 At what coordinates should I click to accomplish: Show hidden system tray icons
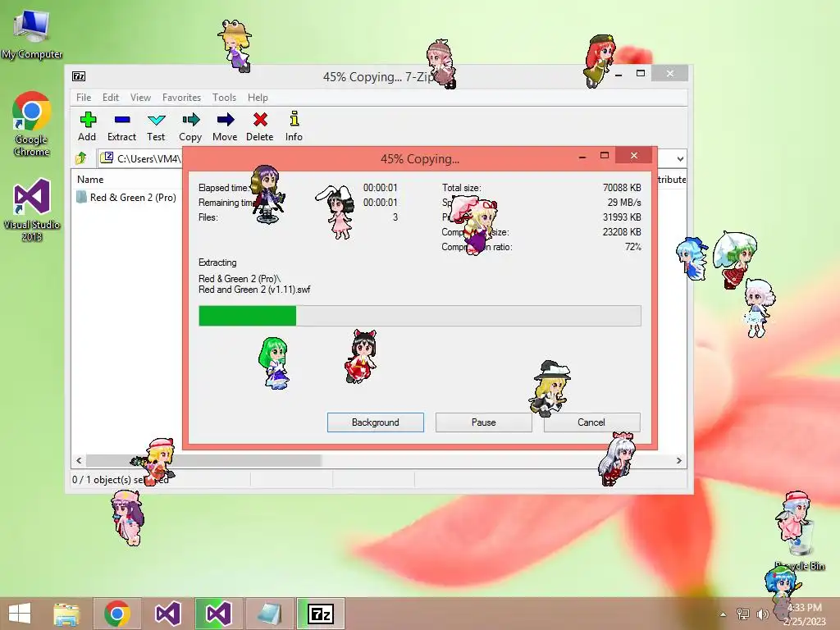click(724, 614)
